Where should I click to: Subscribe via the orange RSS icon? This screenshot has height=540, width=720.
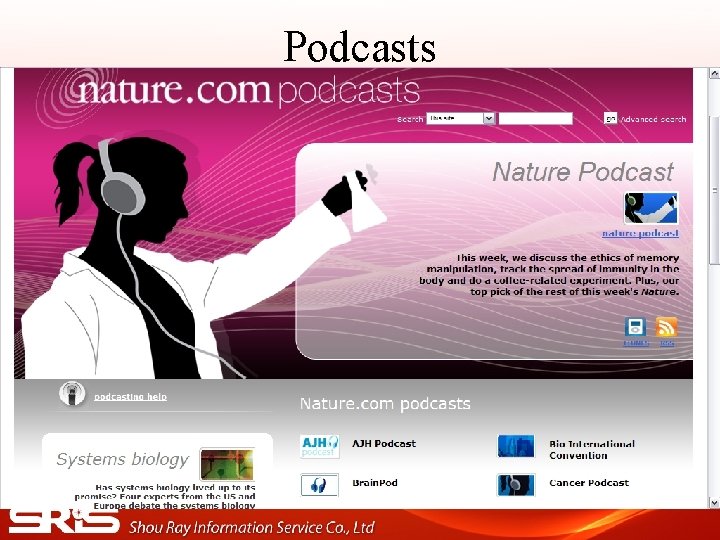tap(666, 326)
